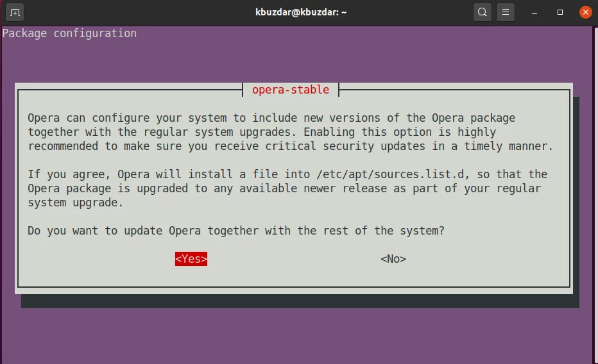The width and height of the screenshot is (598, 364).
Task: Click the Package configuration heading
Action: [69, 33]
